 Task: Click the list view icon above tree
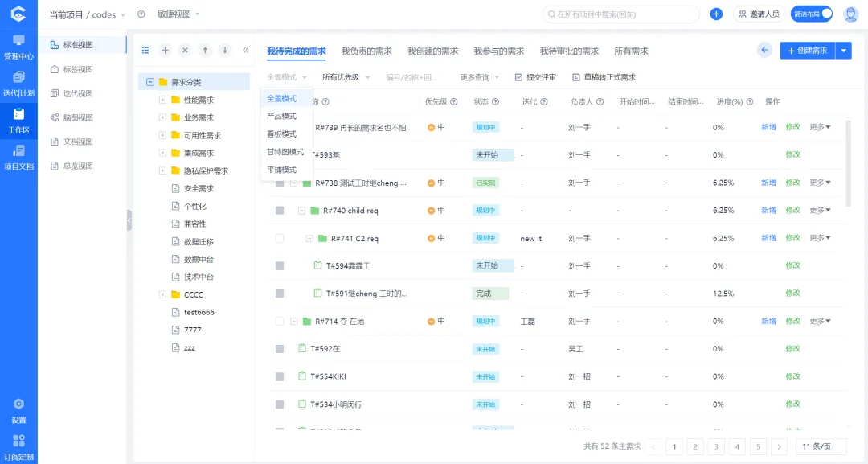(145, 51)
